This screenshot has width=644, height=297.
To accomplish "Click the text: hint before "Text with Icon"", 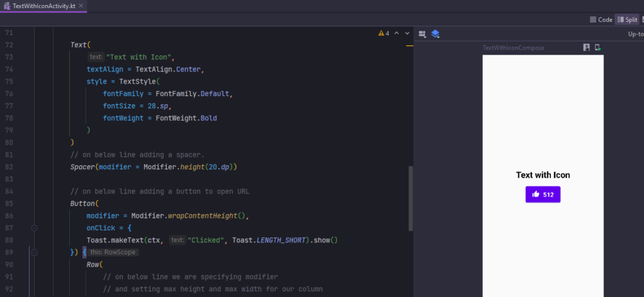I will (x=96, y=57).
